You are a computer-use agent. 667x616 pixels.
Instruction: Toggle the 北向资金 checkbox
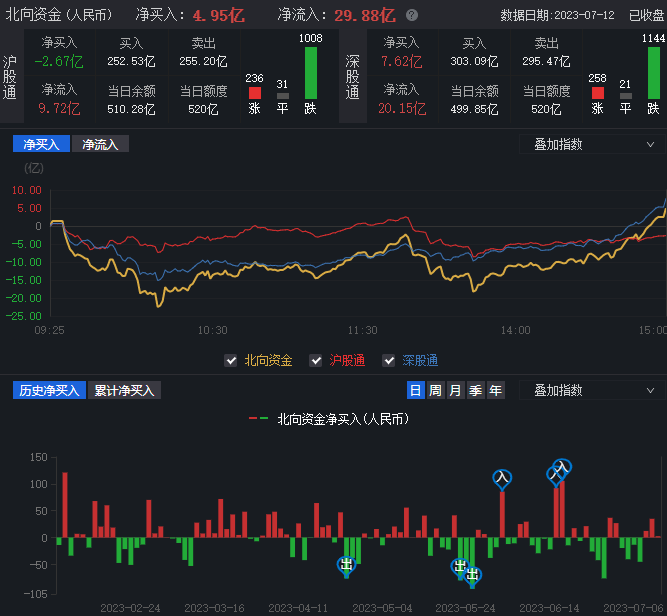pos(233,360)
